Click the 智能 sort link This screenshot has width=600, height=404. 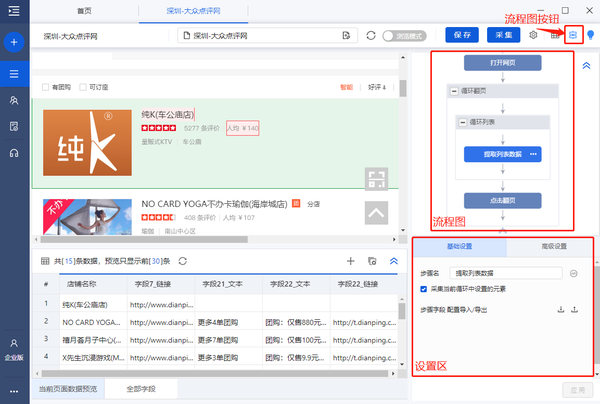(x=346, y=87)
